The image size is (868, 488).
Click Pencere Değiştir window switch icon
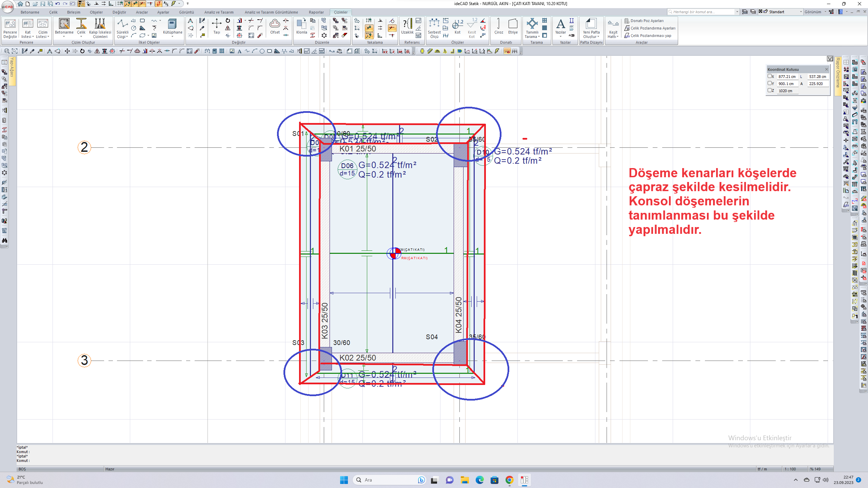click(10, 28)
